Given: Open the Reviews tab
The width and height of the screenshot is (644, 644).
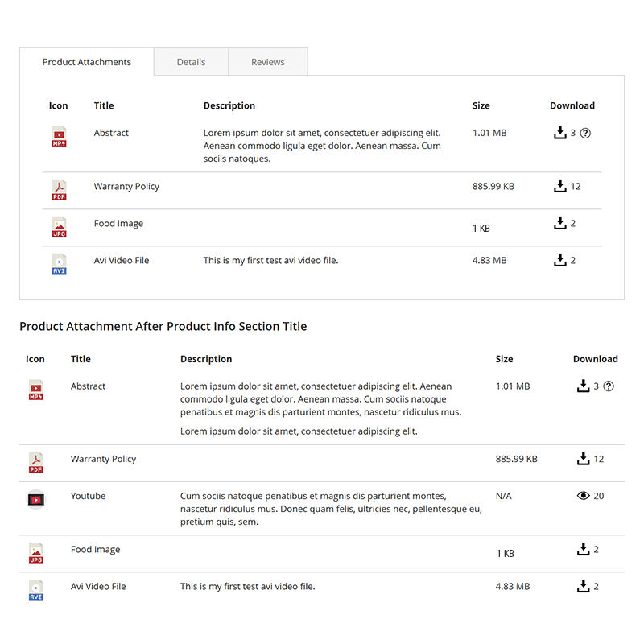Looking at the screenshot, I should point(267,62).
